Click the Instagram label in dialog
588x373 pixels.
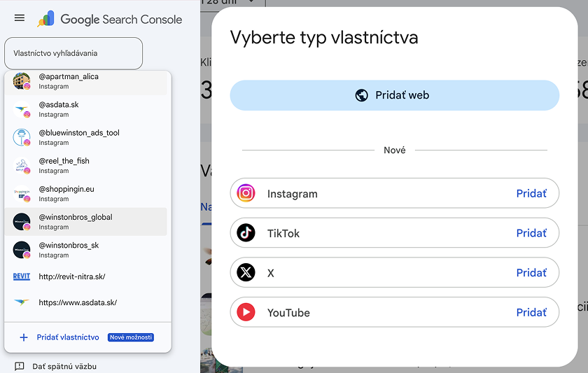[x=293, y=194]
